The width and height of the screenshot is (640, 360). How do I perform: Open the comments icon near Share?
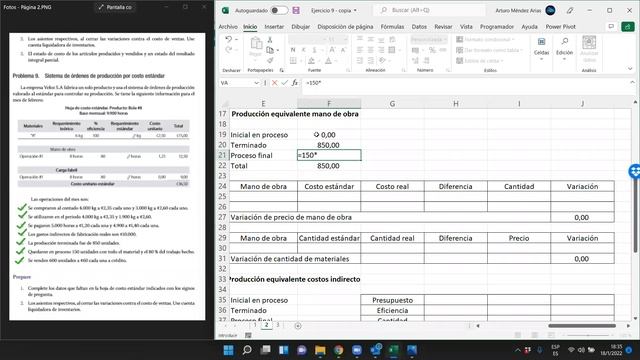611,27
